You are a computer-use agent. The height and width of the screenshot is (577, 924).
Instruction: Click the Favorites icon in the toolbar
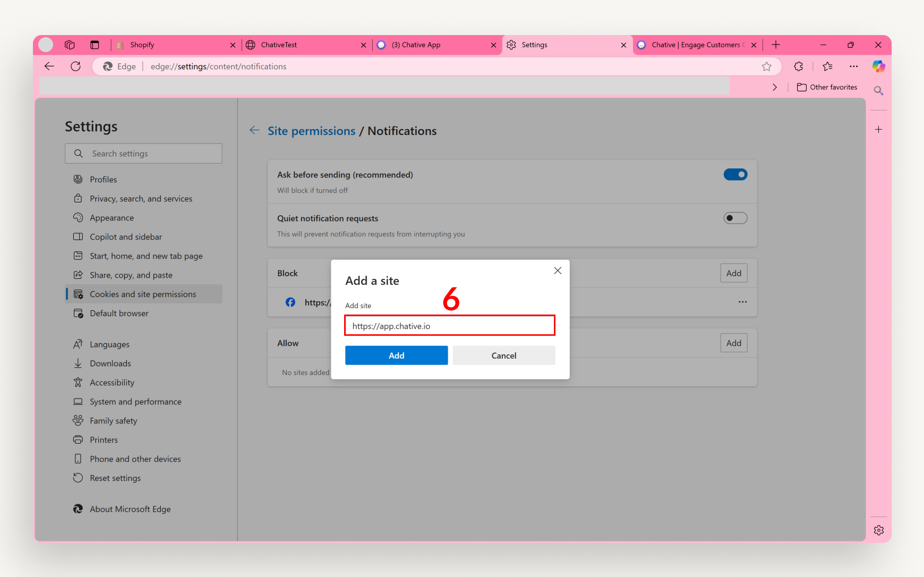[827, 66]
